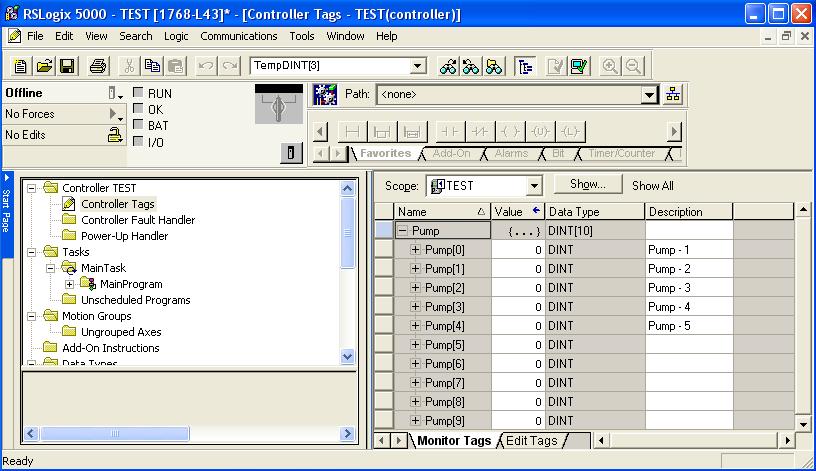Screen dimensions: 816x471
Task: Open the Offline controller status menu
Action: (115, 93)
